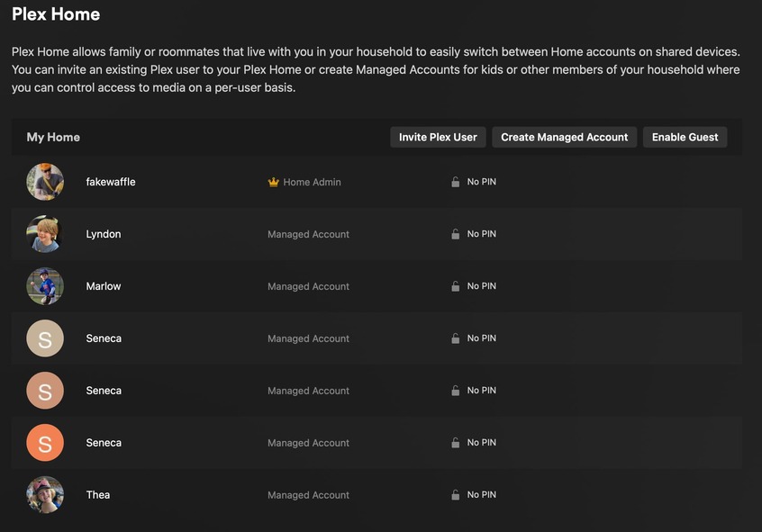Click Lyndon's unlocked padlock icon

coord(456,234)
